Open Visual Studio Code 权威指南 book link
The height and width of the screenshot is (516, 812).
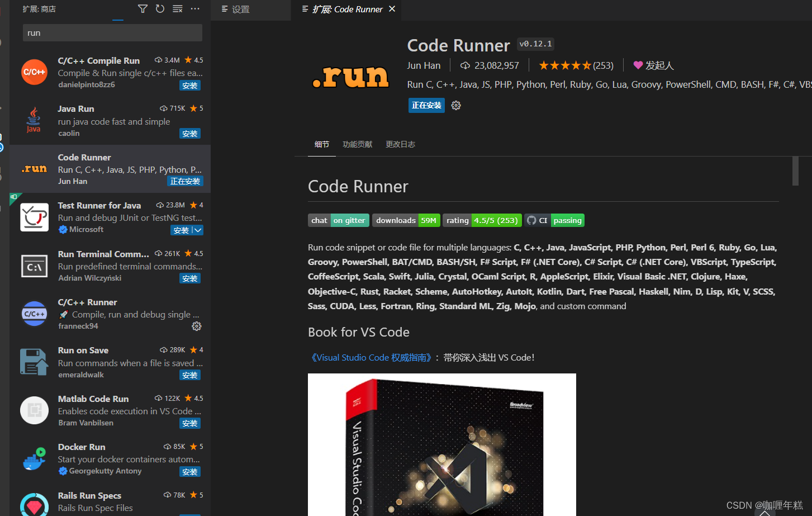(x=372, y=357)
